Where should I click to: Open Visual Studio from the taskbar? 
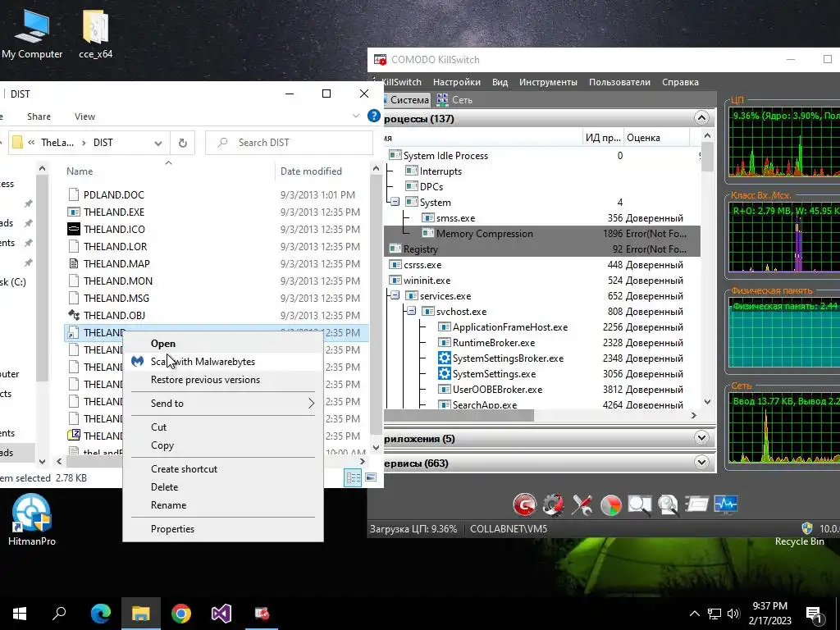221,613
